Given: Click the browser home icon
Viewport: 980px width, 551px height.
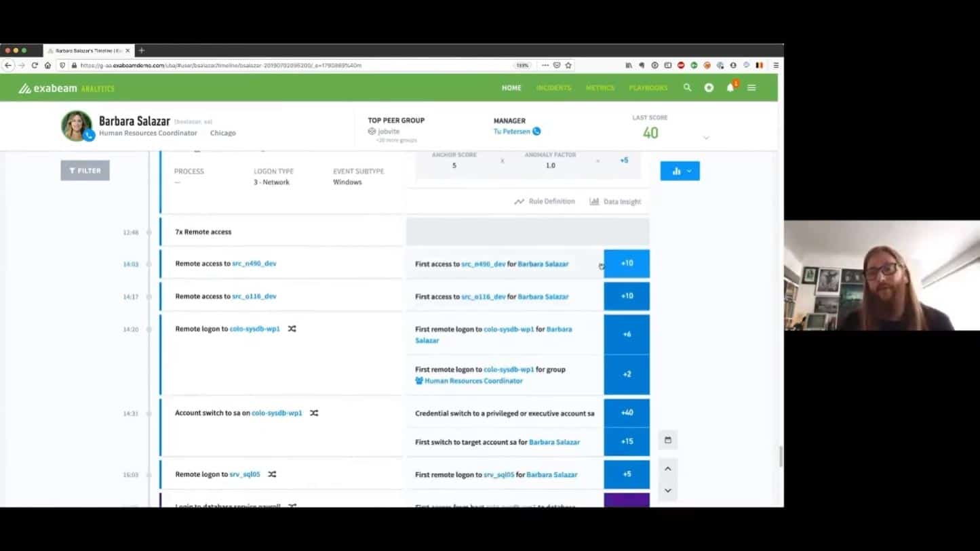Looking at the screenshot, I should tap(47, 65).
